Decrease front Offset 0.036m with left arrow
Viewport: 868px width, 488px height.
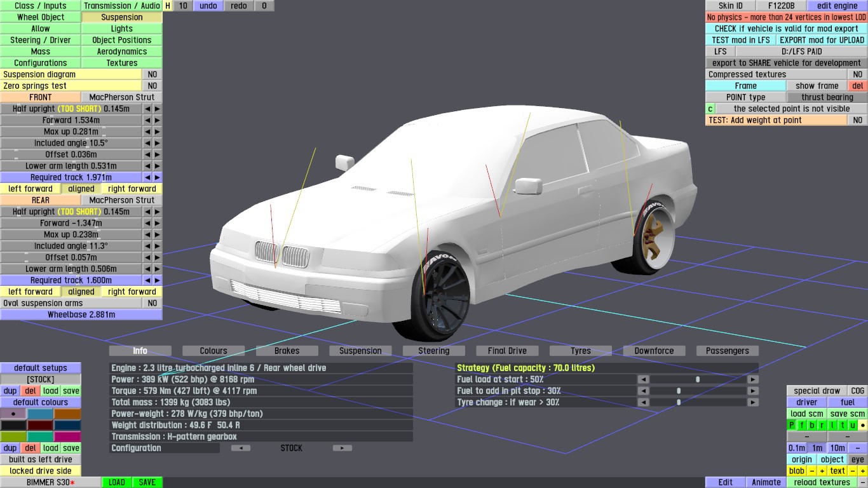click(147, 154)
